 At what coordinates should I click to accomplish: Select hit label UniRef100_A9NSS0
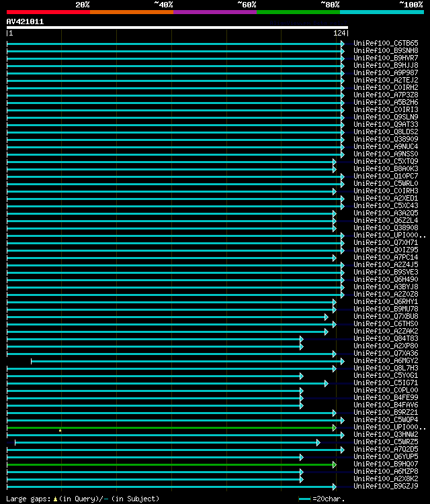386,154
